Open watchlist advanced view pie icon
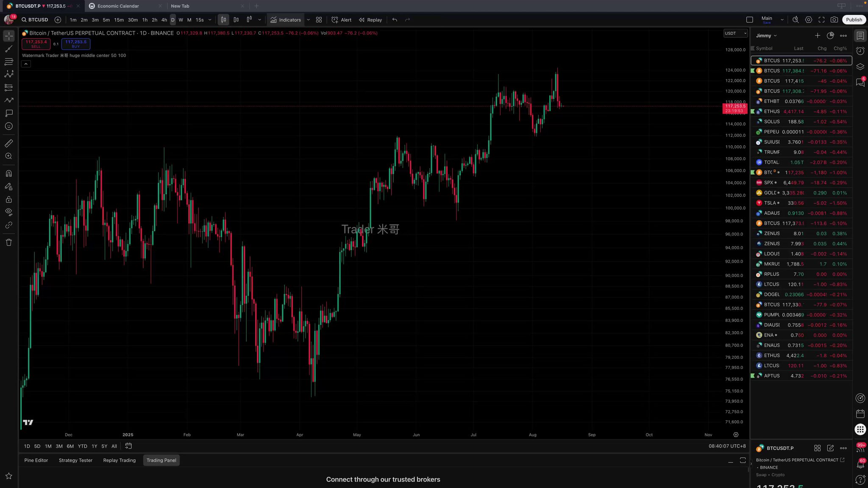 830,36
